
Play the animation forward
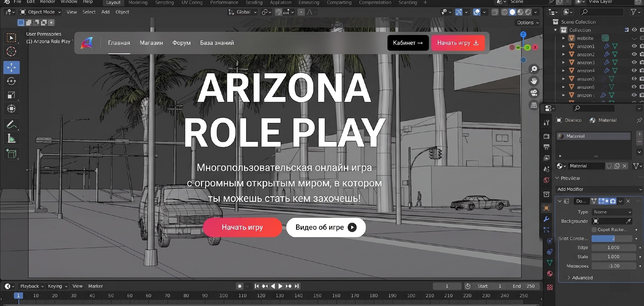click(280, 286)
